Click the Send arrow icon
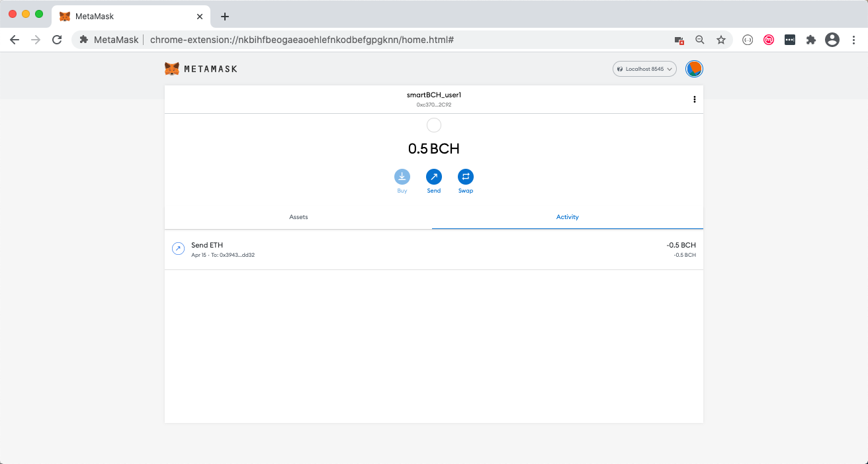Viewport: 868px width, 464px height. (x=434, y=177)
